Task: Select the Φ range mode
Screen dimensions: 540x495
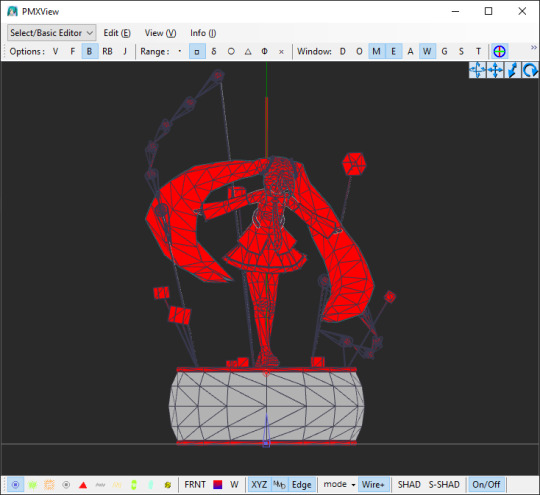Action: pyautogui.click(x=264, y=51)
